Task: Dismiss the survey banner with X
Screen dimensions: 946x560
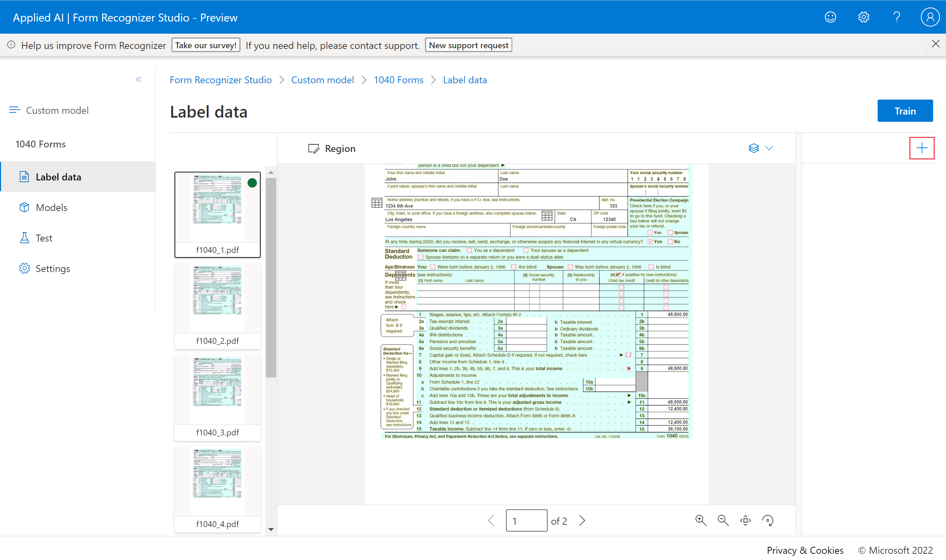Action: [935, 44]
